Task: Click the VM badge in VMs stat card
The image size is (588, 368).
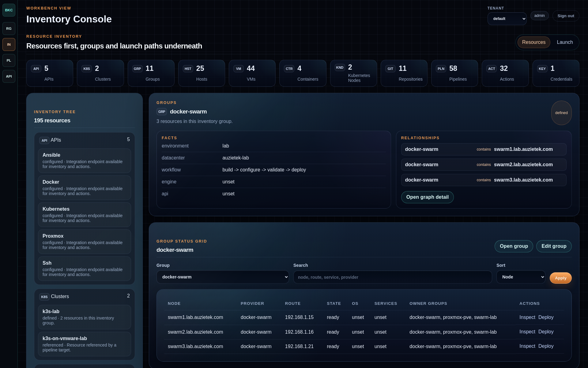Action: (x=239, y=69)
